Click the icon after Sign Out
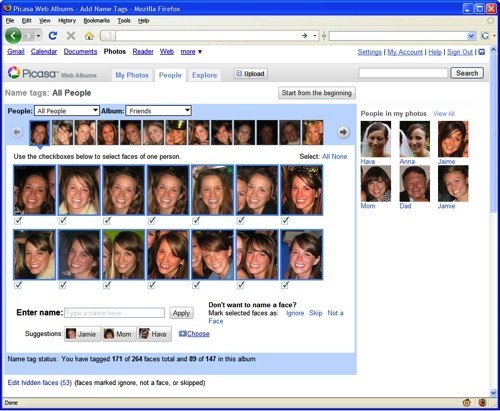Image resolution: width=500 pixels, height=411 pixels. click(x=481, y=52)
